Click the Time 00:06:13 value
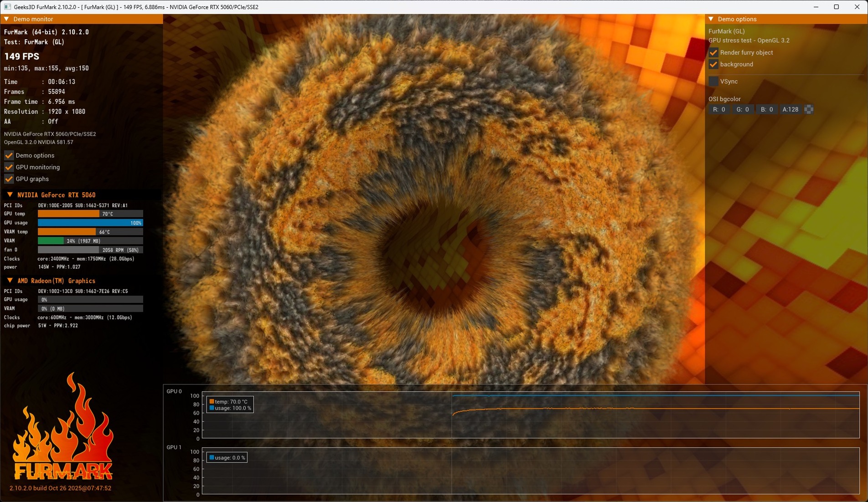The height and width of the screenshot is (502, 868). [62, 82]
